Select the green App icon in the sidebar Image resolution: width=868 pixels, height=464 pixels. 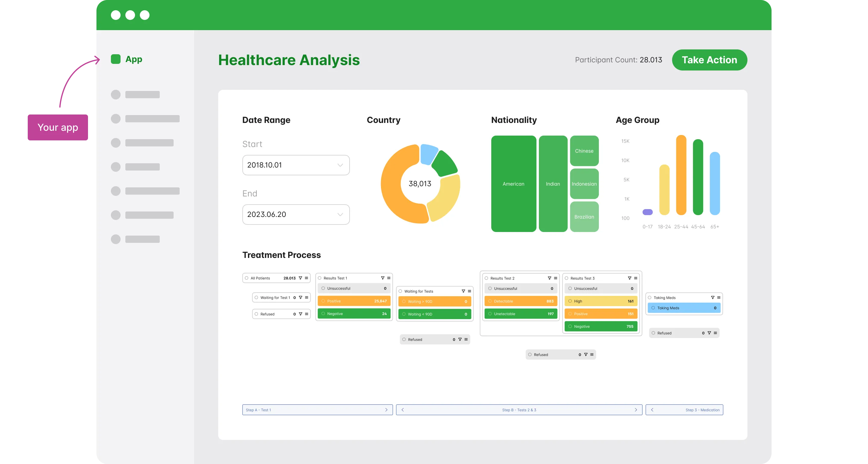(x=115, y=59)
